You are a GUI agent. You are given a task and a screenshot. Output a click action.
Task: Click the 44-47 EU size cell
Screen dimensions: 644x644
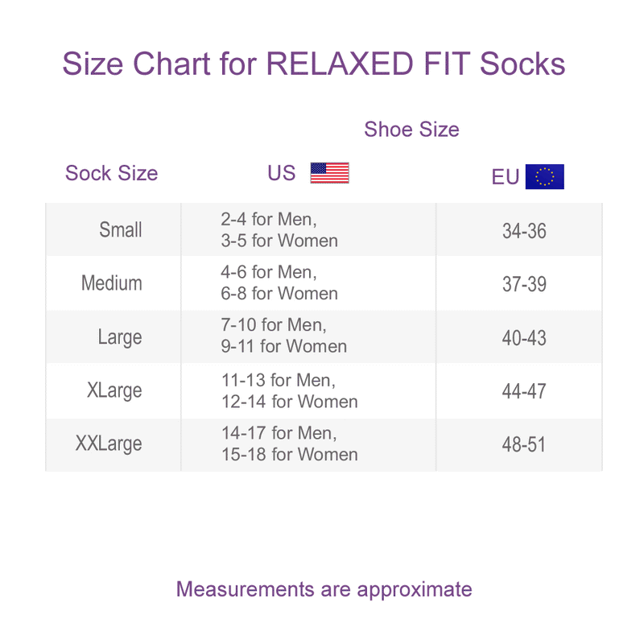pos(524,392)
